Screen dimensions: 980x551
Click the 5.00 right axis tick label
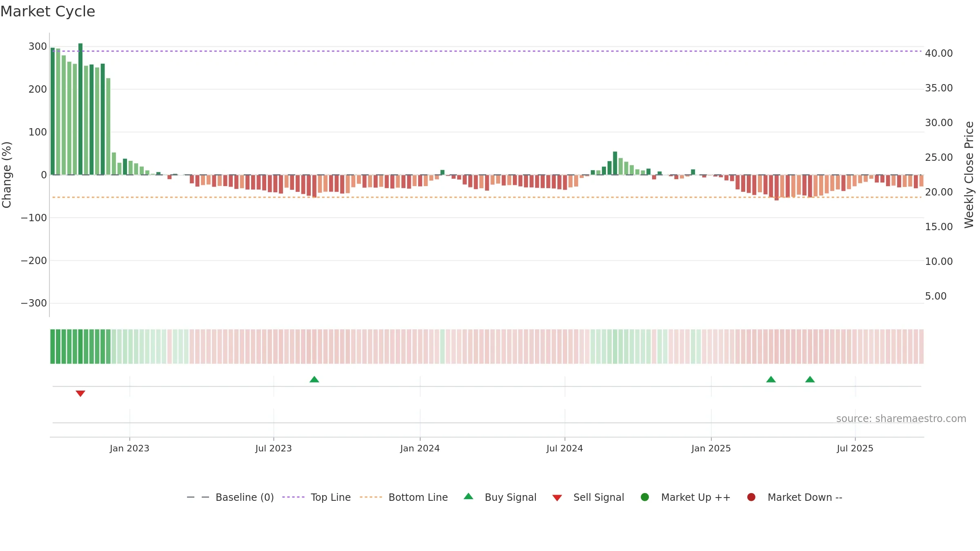935,296
